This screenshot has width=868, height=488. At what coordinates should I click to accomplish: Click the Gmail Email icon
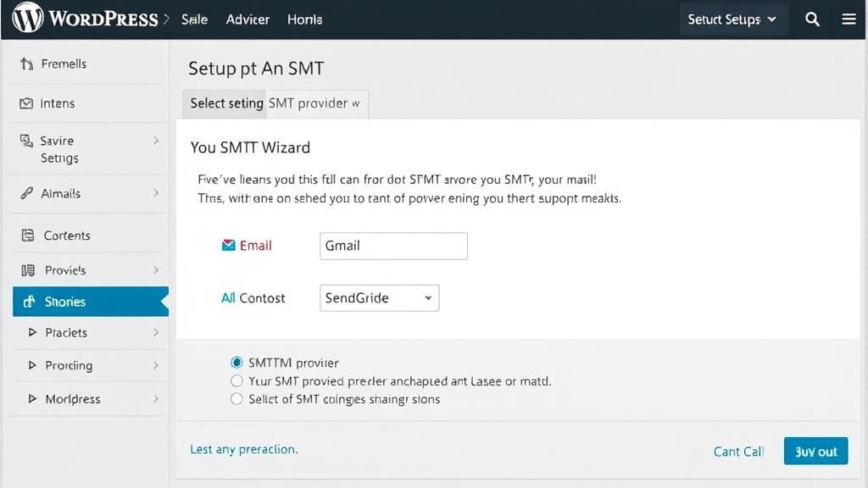tap(228, 245)
